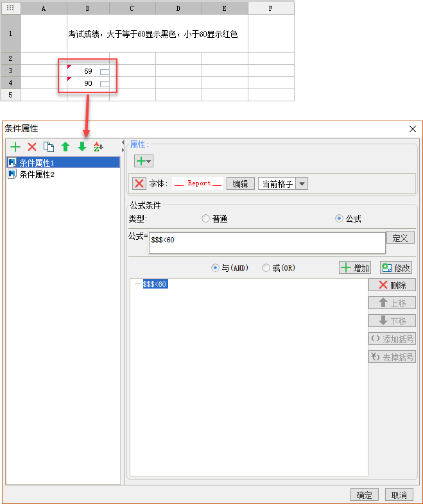The image size is (423, 504).
Task: Click the 添加括号 button
Action: point(392,339)
